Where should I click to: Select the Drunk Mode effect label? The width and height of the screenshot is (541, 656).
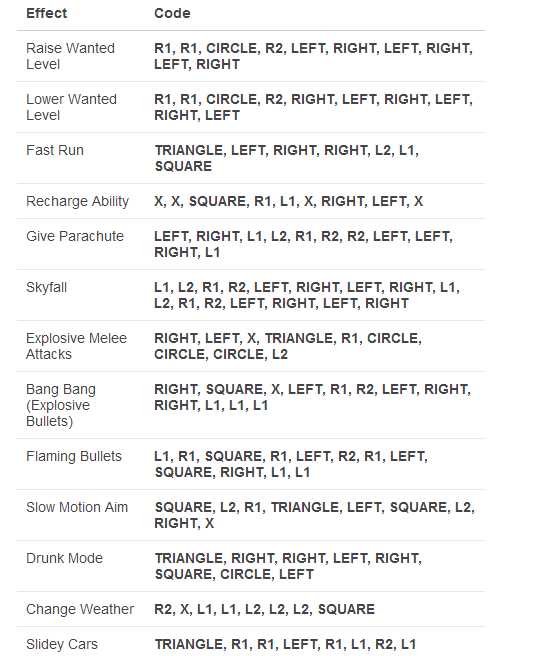click(64, 558)
